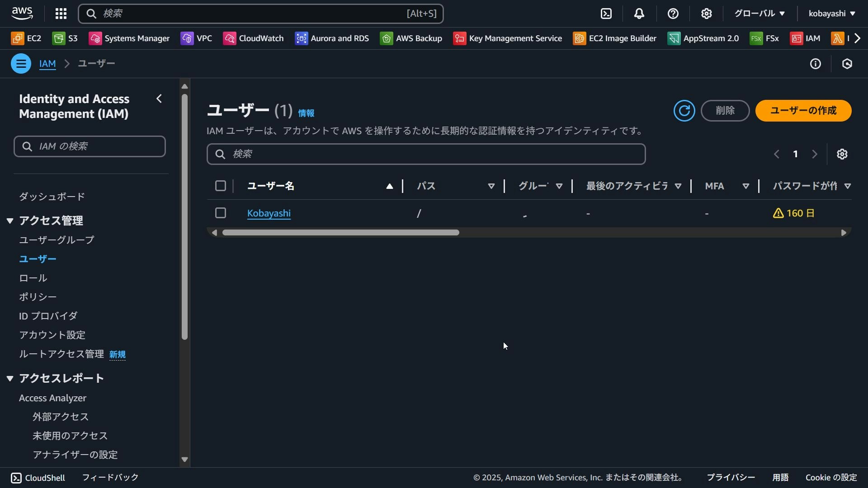Open the グローバル region dropdown
The width and height of the screenshot is (868, 488).
pos(759,14)
